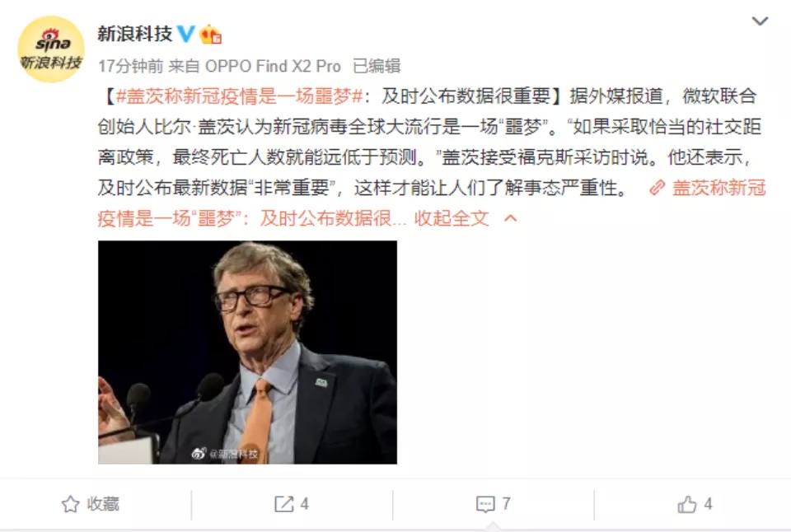Click the blue verified V badge

[185, 35]
